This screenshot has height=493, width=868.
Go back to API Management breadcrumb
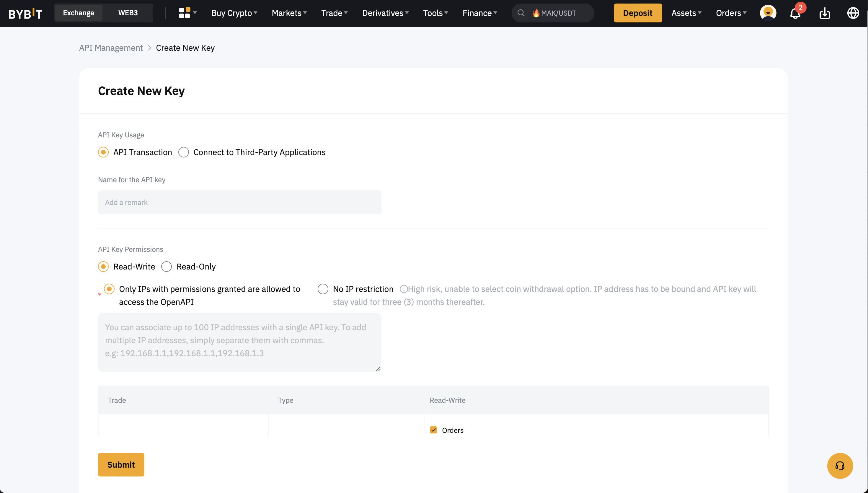coord(111,48)
